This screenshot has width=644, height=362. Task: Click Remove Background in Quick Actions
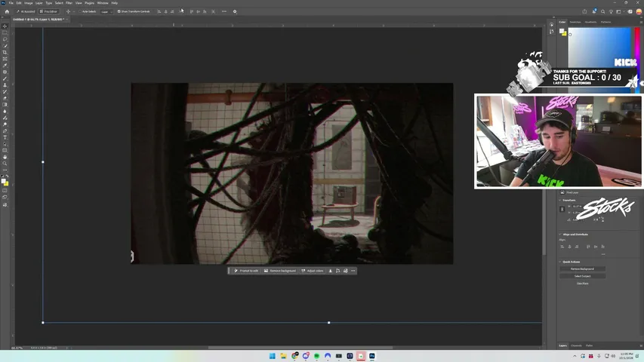tap(582, 268)
